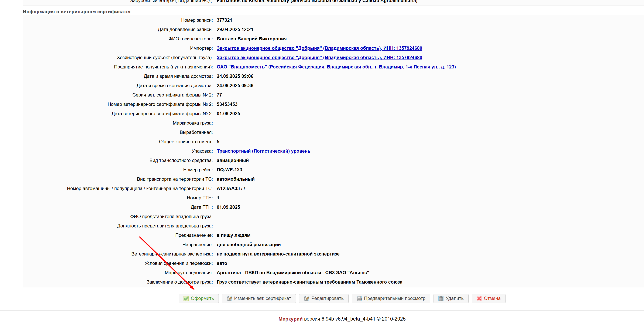This screenshot has width=644, height=328.
Task: Click inspector name Болтаев Валерий Викторович
Action: 251,39
